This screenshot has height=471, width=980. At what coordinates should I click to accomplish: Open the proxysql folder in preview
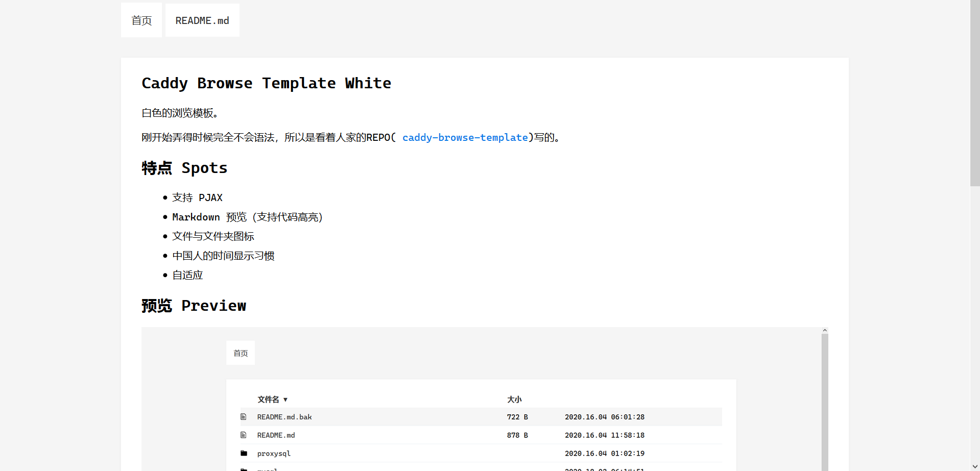[x=274, y=454]
